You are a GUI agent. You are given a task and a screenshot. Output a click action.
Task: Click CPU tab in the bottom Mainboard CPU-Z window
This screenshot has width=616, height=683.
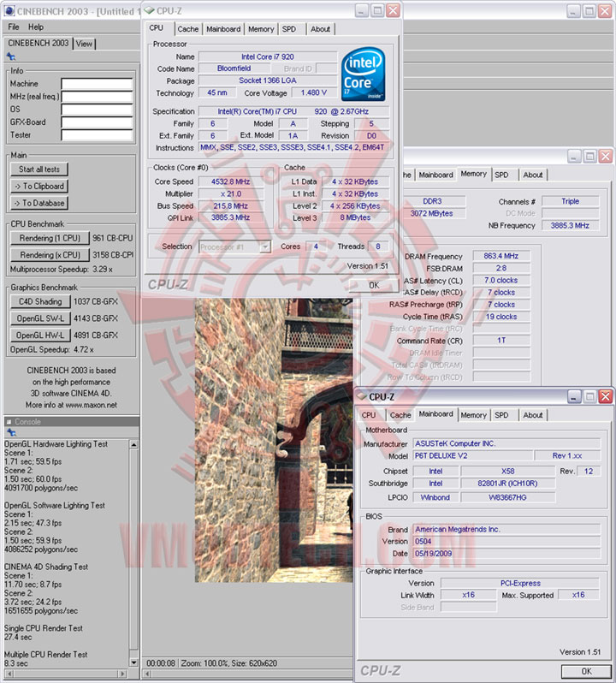click(369, 415)
